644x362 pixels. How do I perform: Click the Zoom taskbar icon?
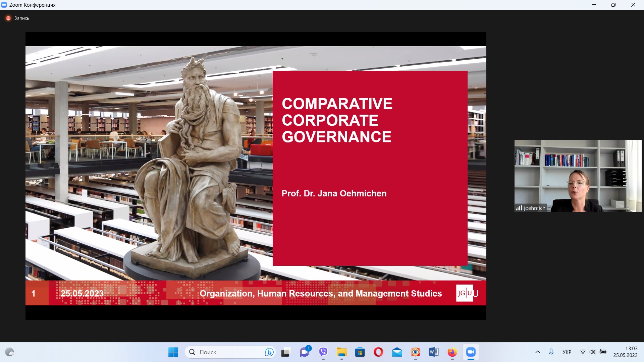click(471, 352)
